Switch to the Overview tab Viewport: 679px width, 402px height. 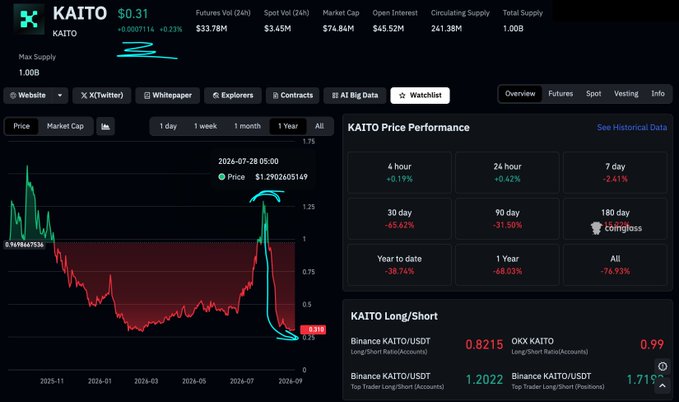pyautogui.click(x=520, y=94)
